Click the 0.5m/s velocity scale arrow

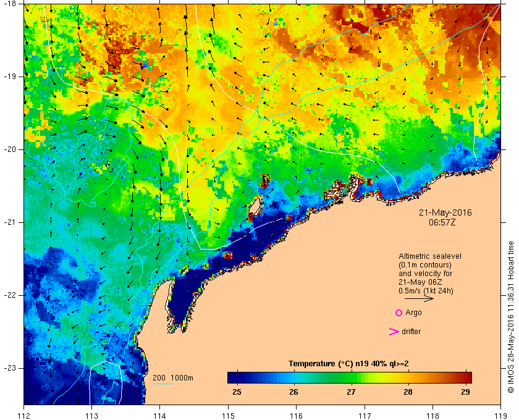(x=419, y=299)
